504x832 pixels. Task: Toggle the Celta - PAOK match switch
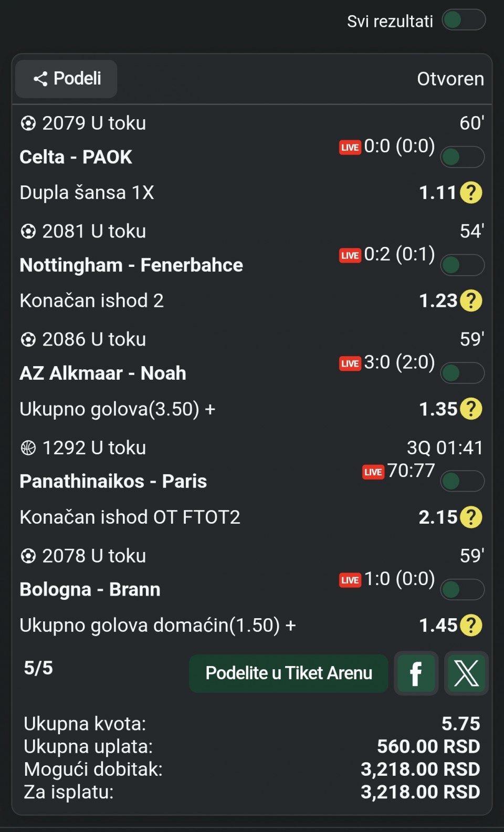tap(462, 157)
